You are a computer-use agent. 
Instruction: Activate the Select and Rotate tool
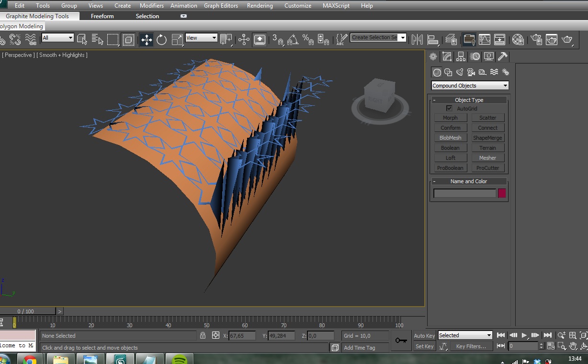point(162,40)
